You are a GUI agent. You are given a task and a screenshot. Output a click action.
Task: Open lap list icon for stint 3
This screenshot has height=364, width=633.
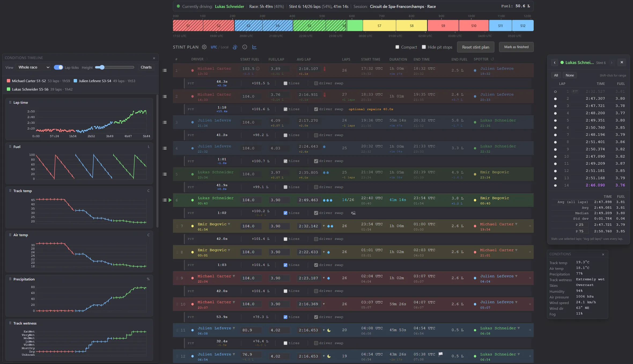point(165,122)
